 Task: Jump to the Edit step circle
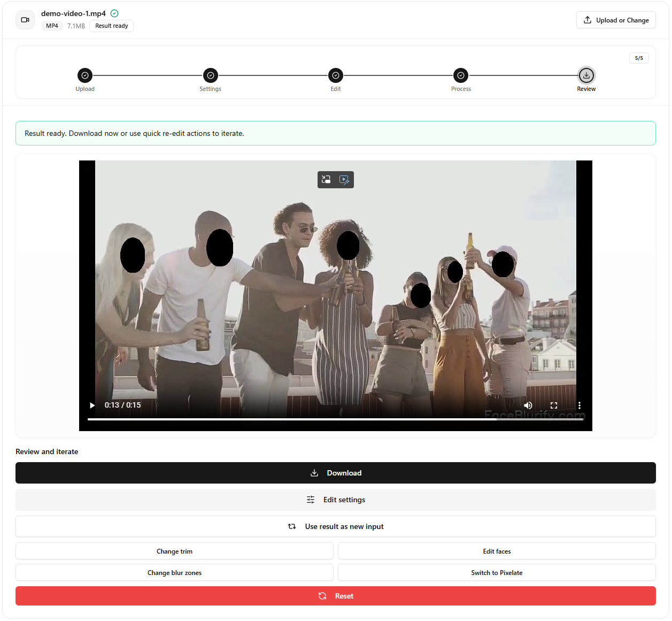[x=336, y=75]
